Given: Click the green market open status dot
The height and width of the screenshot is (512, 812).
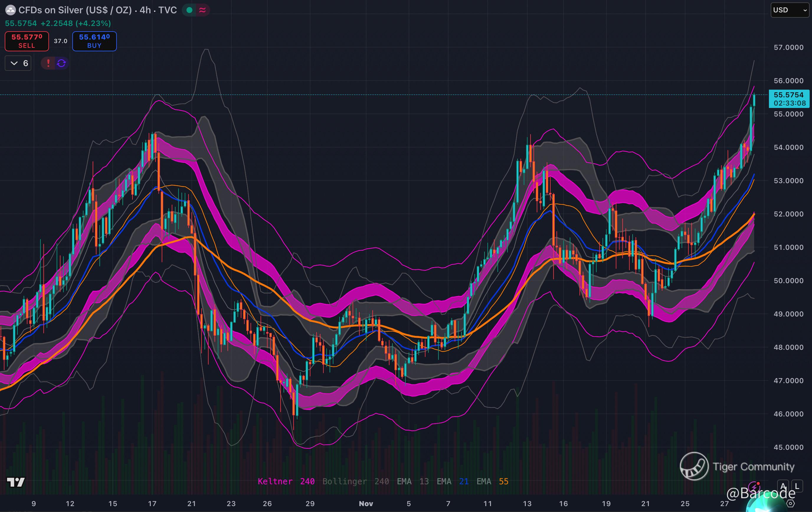Looking at the screenshot, I should pos(189,10).
